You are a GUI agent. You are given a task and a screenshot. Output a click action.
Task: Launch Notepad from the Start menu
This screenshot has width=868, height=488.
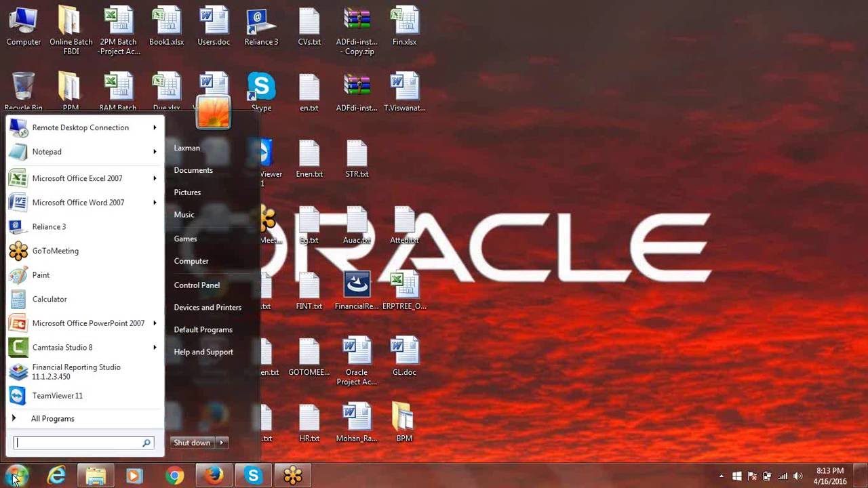pyautogui.click(x=85, y=152)
